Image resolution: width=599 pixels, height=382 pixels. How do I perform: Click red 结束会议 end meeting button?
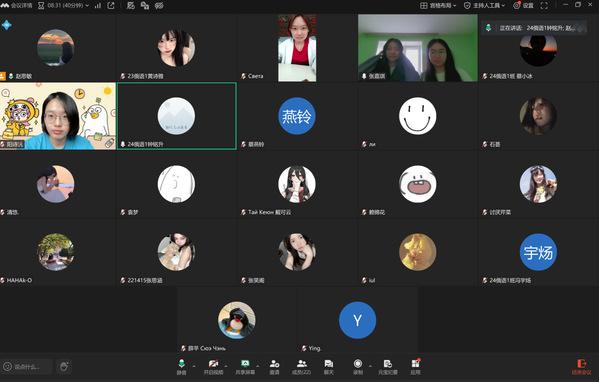tap(581, 367)
